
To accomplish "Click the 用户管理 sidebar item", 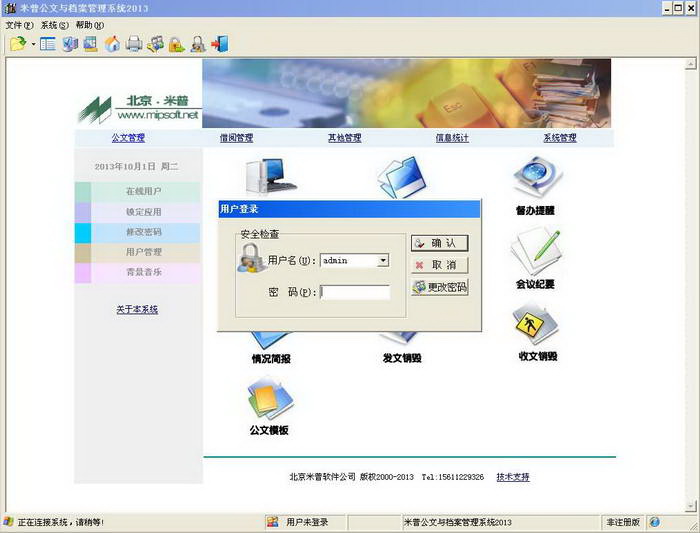I will tap(138, 252).
